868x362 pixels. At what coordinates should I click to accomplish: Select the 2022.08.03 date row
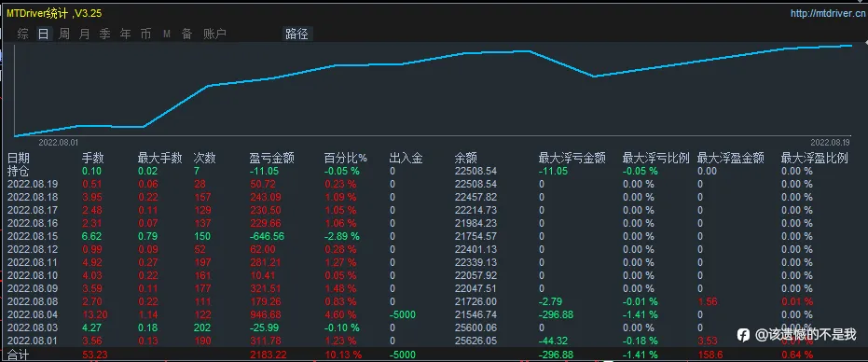pos(33,327)
